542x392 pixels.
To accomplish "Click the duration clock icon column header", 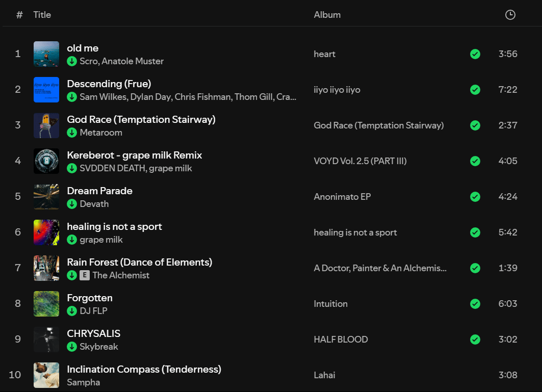I will 510,15.
